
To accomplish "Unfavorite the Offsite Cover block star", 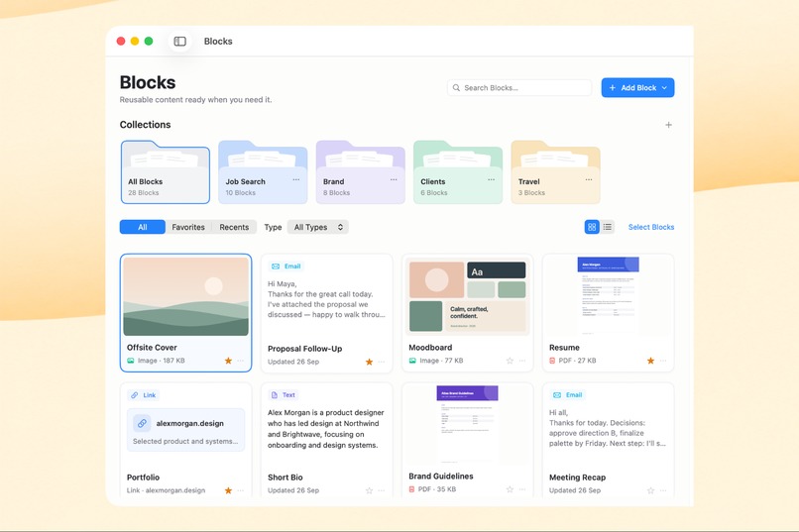I will point(228,361).
